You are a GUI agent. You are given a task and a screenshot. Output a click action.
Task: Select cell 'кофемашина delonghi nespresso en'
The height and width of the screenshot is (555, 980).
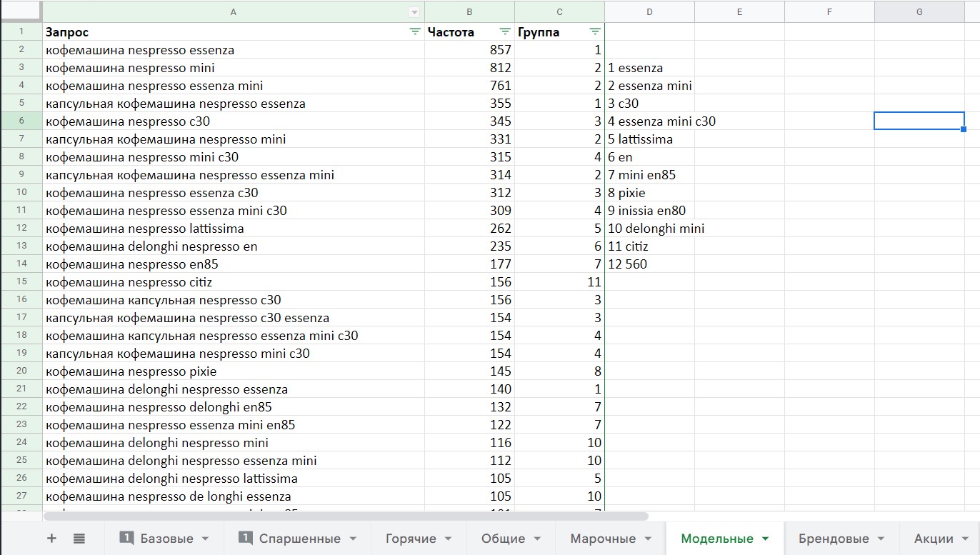tap(234, 246)
